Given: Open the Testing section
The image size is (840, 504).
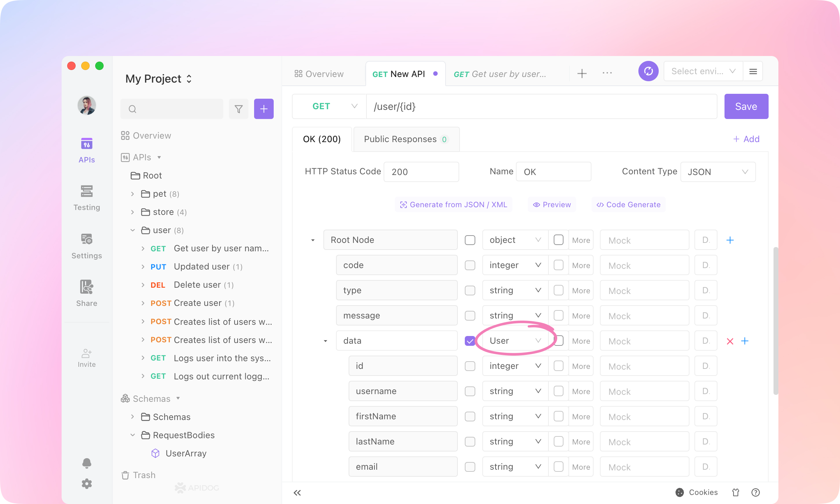Looking at the screenshot, I should [x=86, y=198].
